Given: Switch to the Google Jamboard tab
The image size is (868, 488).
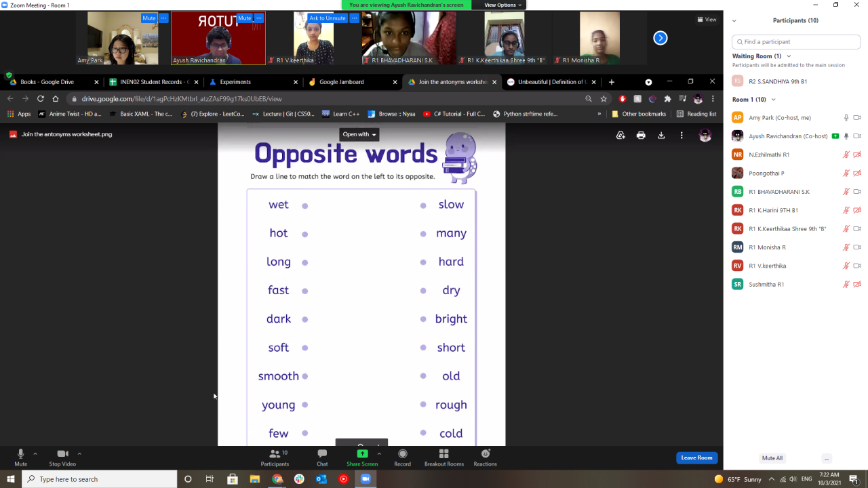Looking at the screenshot, I should click(353, 82).
